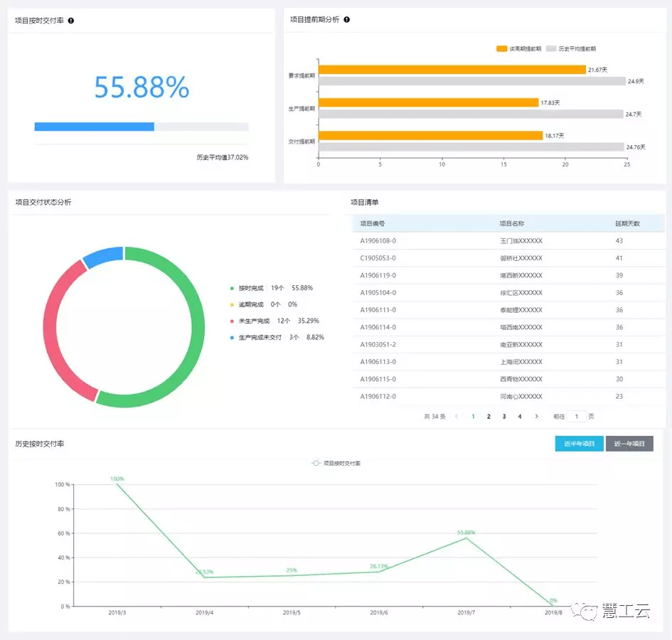Image resolution: width=672 pixels, height=640 pixels.
Task: Click green dot icon for 按时完成 legend
Action: [232, 288]
